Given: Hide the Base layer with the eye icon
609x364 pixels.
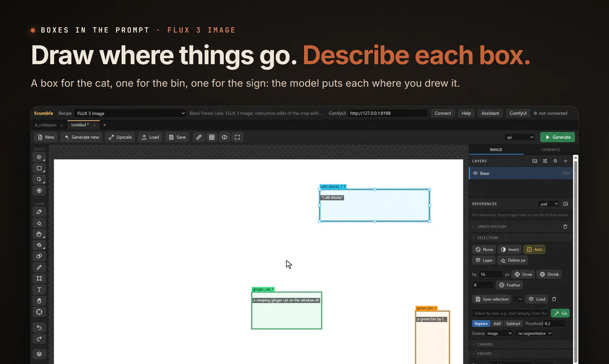Looking at the screenshot, I should click(475, 173).
